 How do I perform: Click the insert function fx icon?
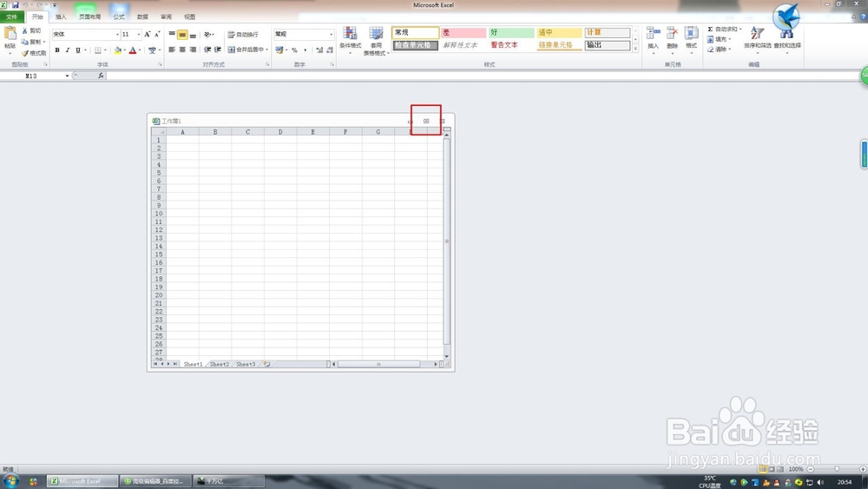(x=101, y=76)
